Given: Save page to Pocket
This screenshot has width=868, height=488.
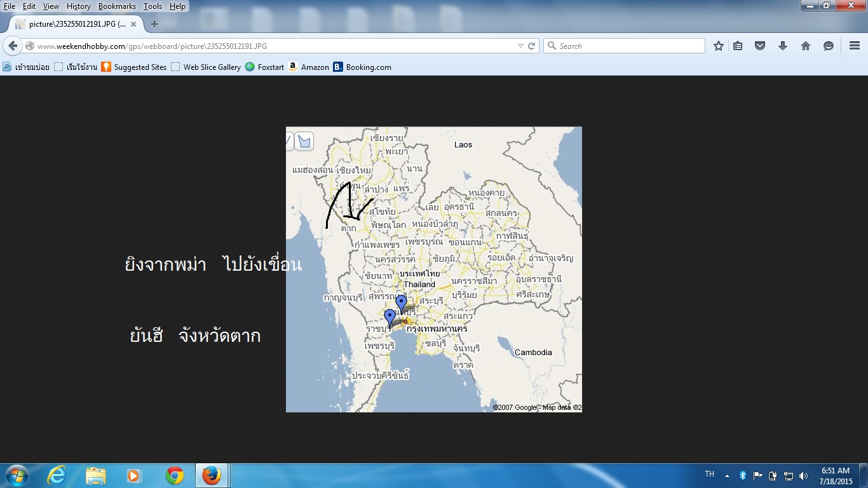Looking at the screenshot, I should 759,46.
